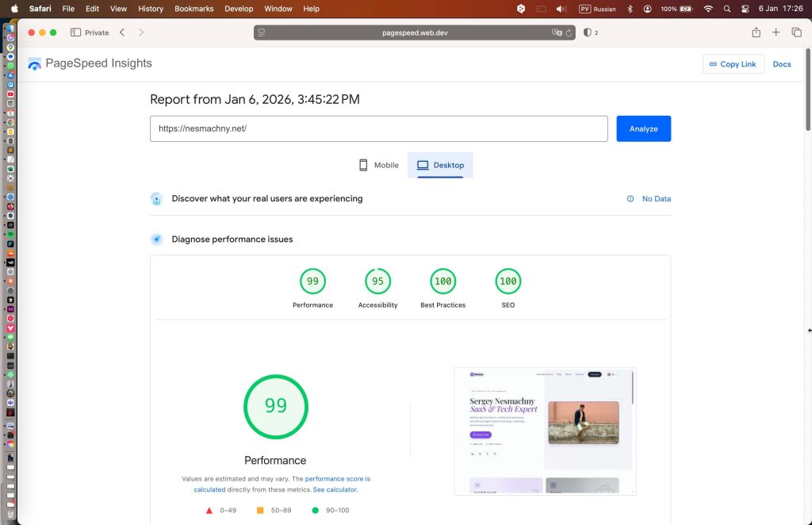Screen dimensions: 812x525
Task: Show tab overview icon in Safari
Action: 796,33
